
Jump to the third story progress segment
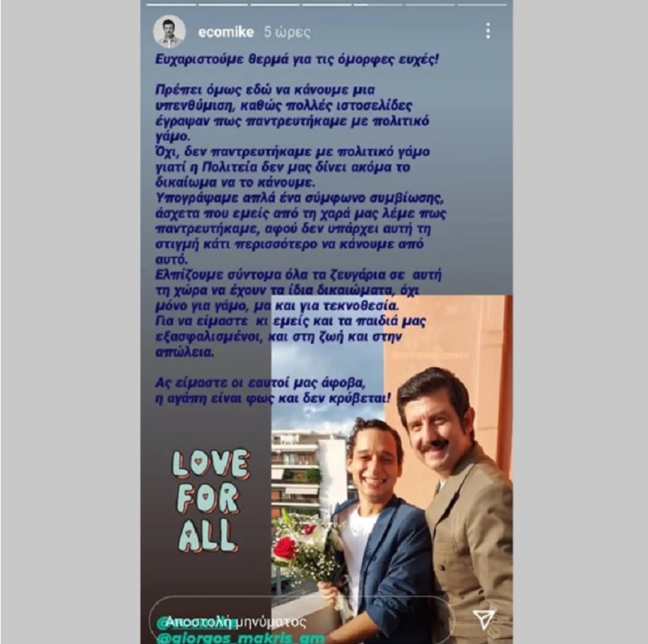[275, 5]
